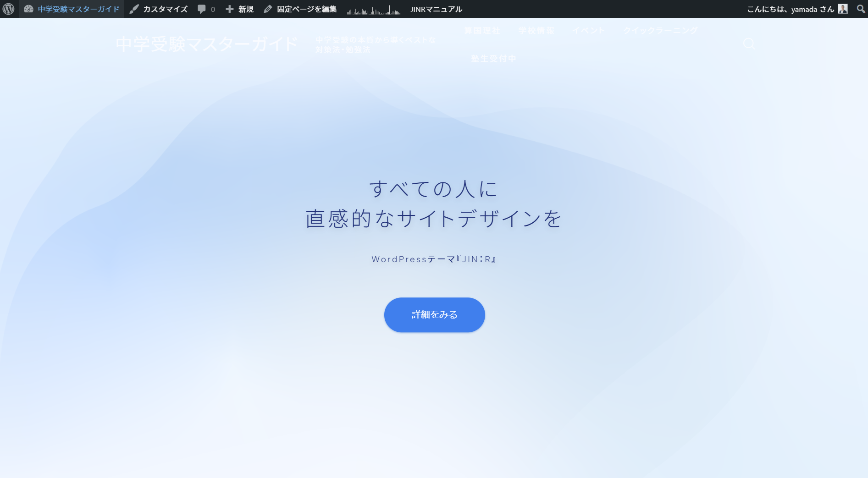Click the すべての人に hero heading
Screen dimensions: 868x478
point(433,189)
